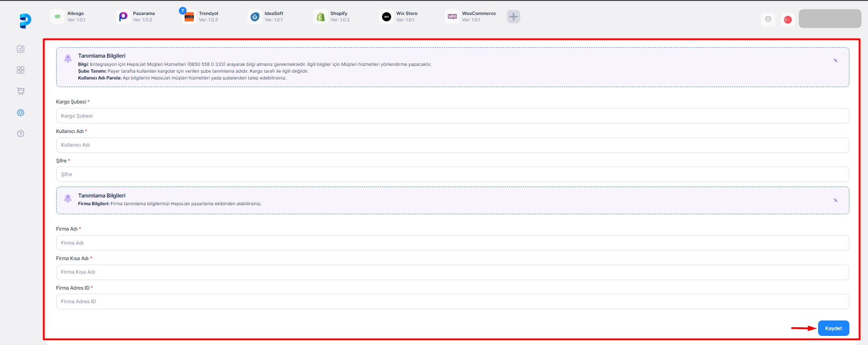Click the Kullanıcı Adı text field
This screenshot has height=345, width=868.
click(x=452, y=145)
